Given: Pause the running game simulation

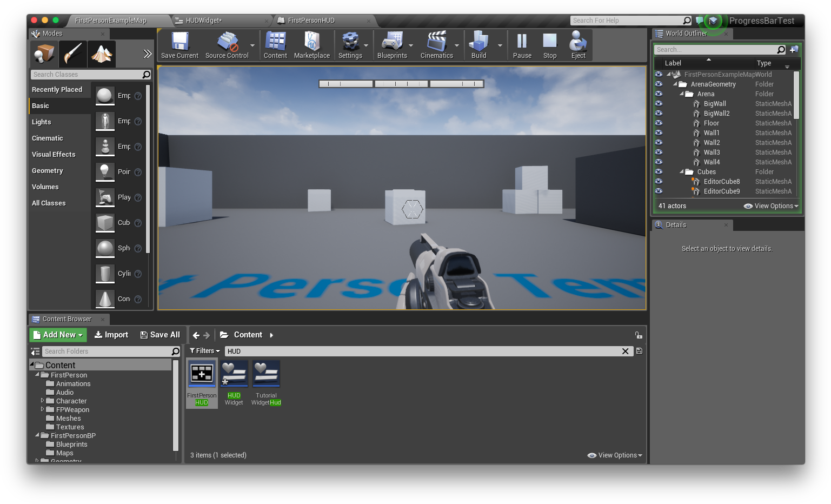Looking at the screenshot, I should tap(522, 42).
